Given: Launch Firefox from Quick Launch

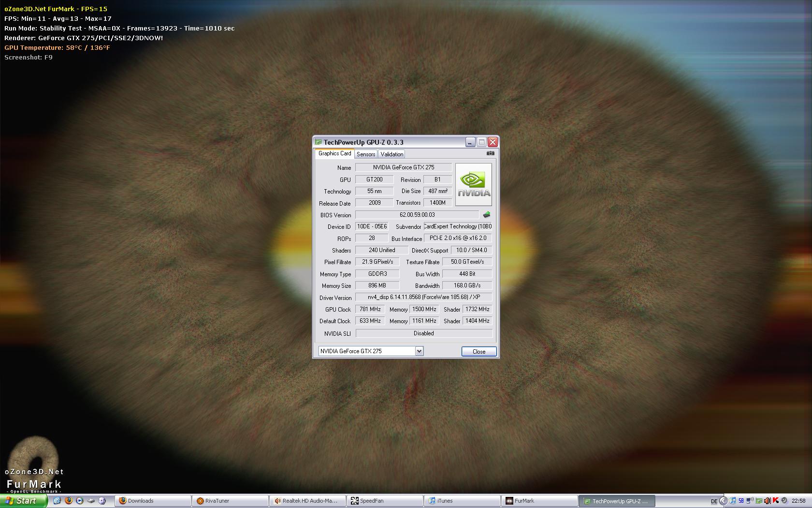Looking at the screenshot, I should (x=68, y=501).
